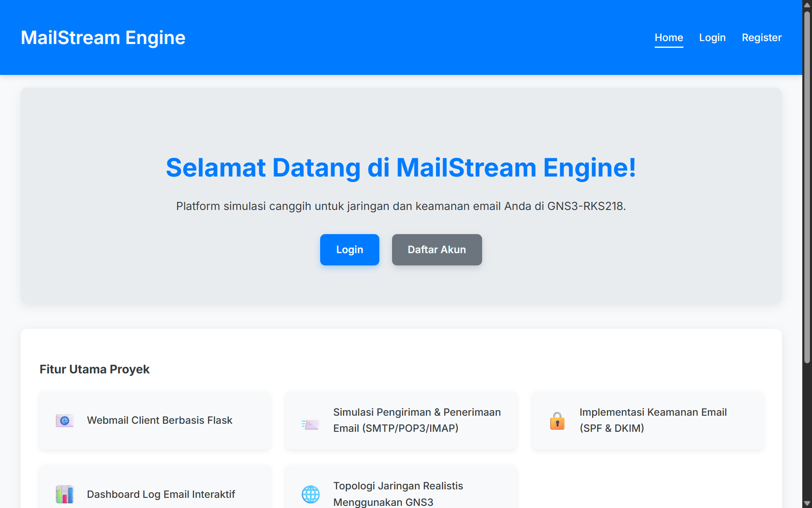This screenshot has width=812, height=508.
Task: Select the Login navigation item
Action: click(712, 37)
